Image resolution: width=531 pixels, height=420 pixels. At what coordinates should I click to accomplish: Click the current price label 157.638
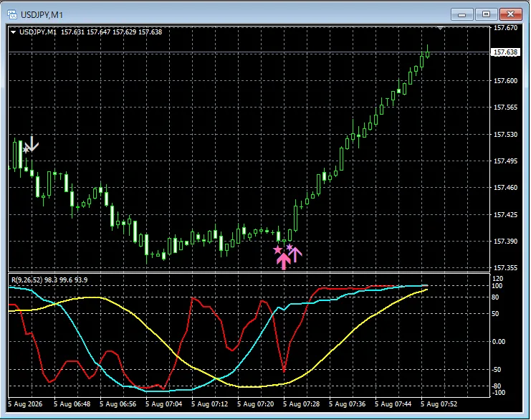click(x=505, y=52)
